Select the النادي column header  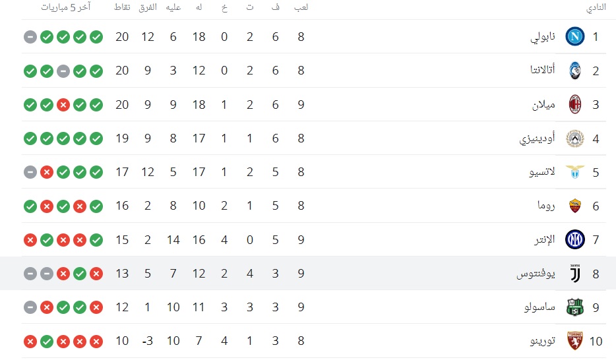[596, 9]
